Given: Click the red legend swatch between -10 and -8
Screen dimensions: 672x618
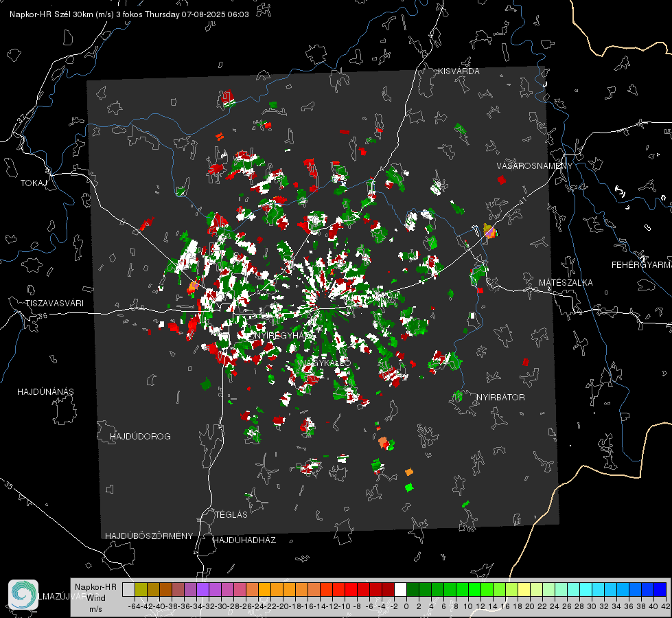Looking at the screenshot, I should point(351,589).
